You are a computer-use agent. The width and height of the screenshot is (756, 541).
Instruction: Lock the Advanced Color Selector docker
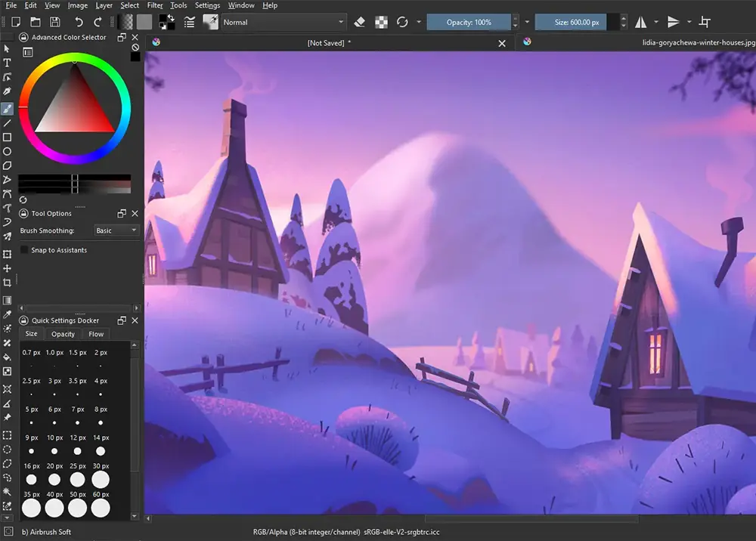[x=23, y=37]
